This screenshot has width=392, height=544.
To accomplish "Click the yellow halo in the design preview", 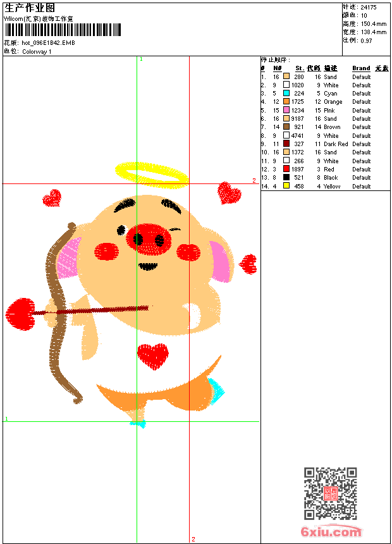I will [152, 175].
